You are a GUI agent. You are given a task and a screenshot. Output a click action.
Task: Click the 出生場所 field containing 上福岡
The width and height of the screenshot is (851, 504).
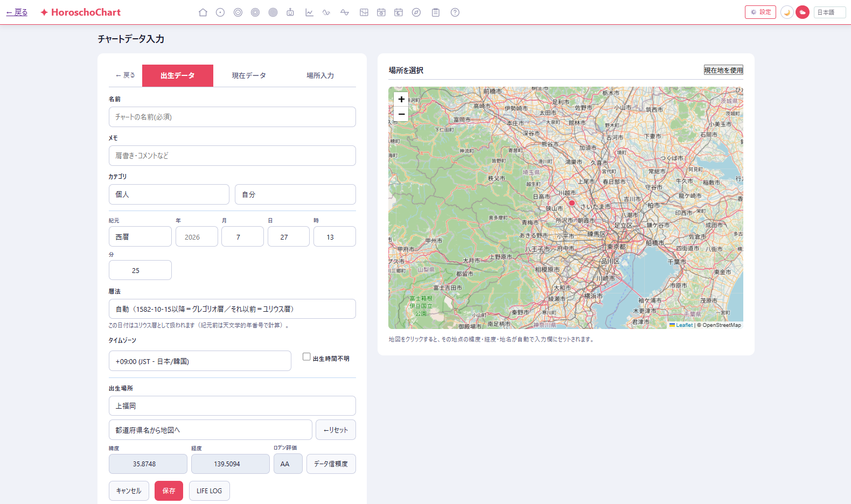click(x=232, y=406)
